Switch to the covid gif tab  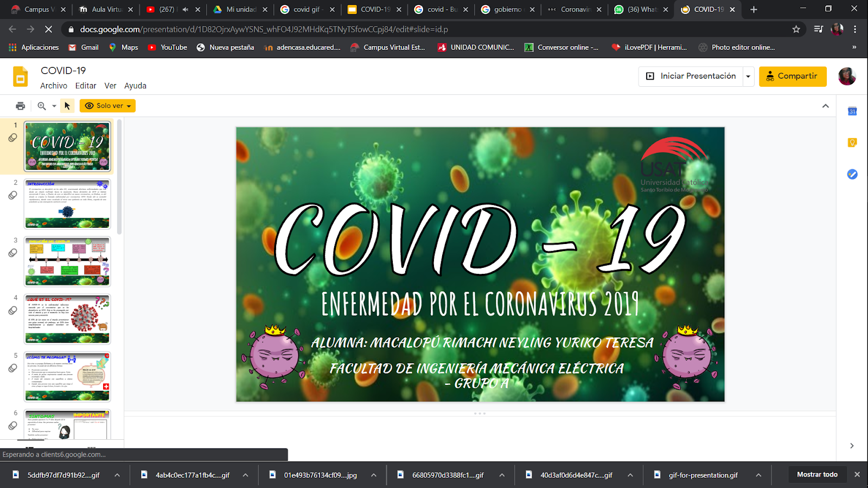(306, 9)
